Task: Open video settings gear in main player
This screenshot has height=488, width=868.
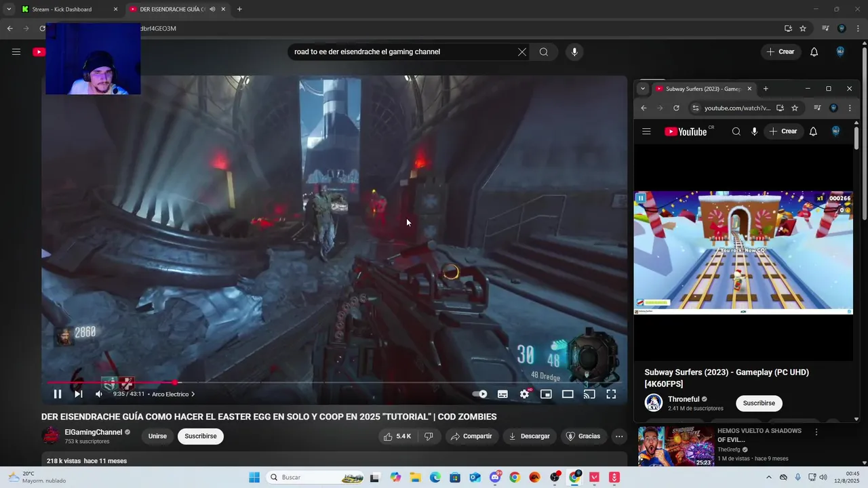Action: 524,394
